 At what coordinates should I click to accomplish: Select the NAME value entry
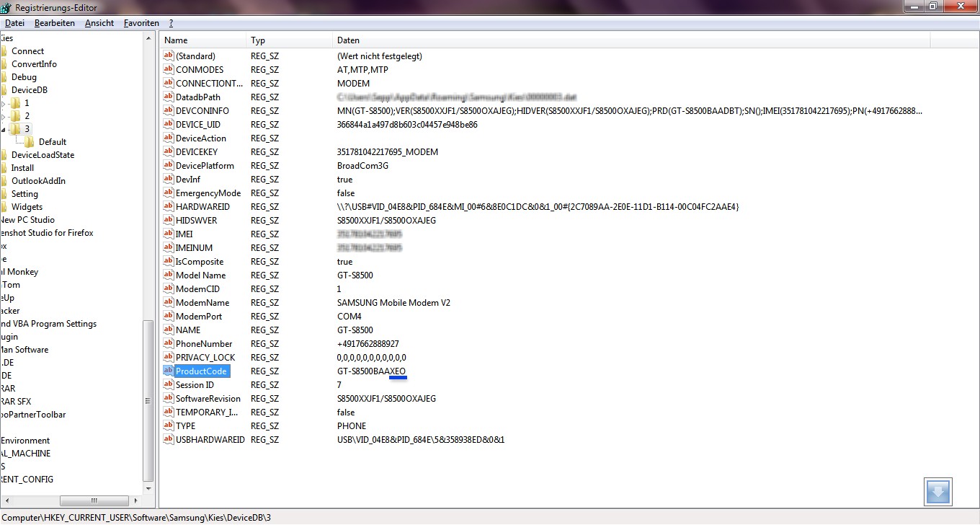point(188,330)
